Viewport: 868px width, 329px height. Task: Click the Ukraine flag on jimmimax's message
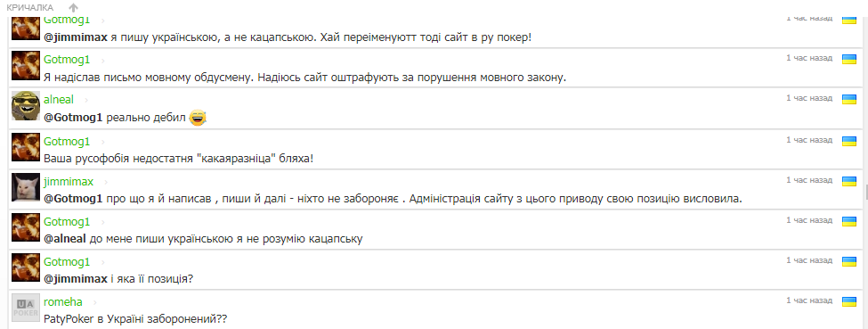(x=848, y=181)
